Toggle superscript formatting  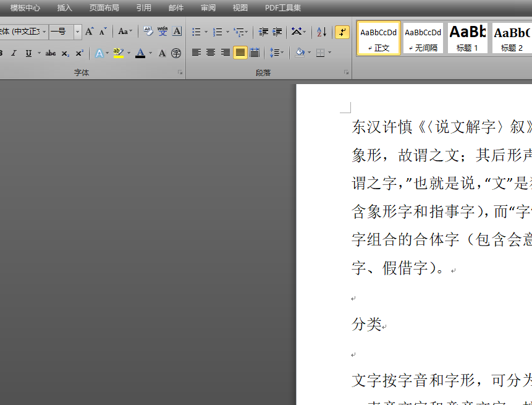[79, 53]
